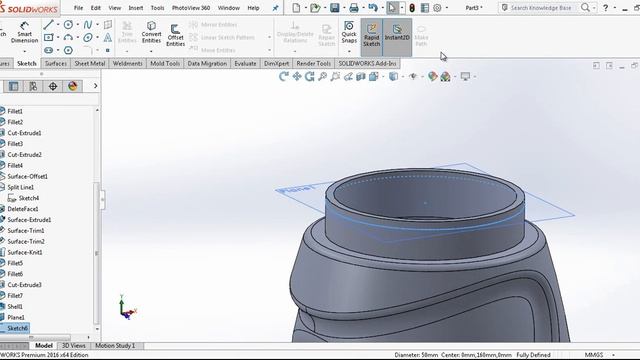Expand Circle tool dropdown arrow
Screen dimensions: 640x360
(x=77, y=25)
